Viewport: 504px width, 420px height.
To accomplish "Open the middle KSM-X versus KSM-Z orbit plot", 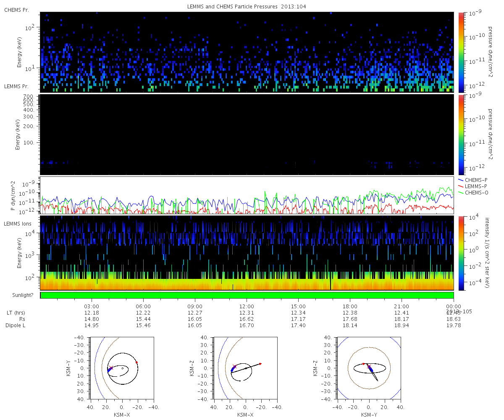I will 246,368.
